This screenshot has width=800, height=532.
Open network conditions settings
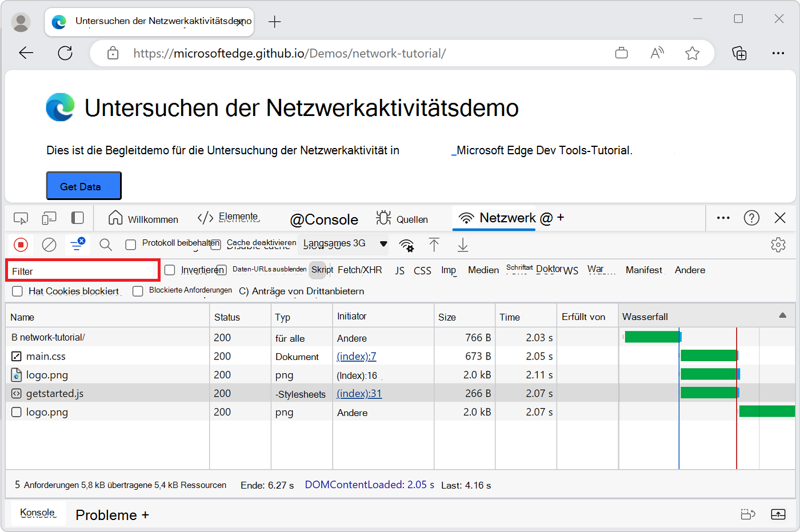pyautogui.click(x=406, y=245)
